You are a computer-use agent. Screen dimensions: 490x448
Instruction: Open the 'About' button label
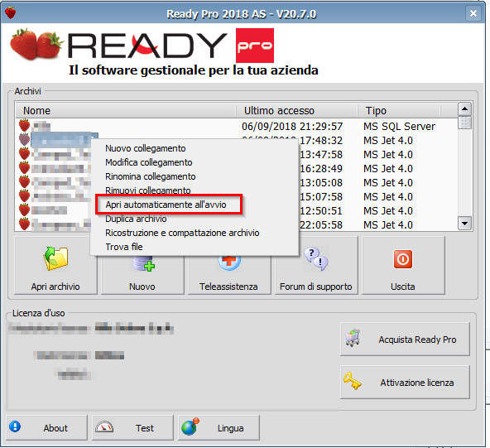click(55, 428)
